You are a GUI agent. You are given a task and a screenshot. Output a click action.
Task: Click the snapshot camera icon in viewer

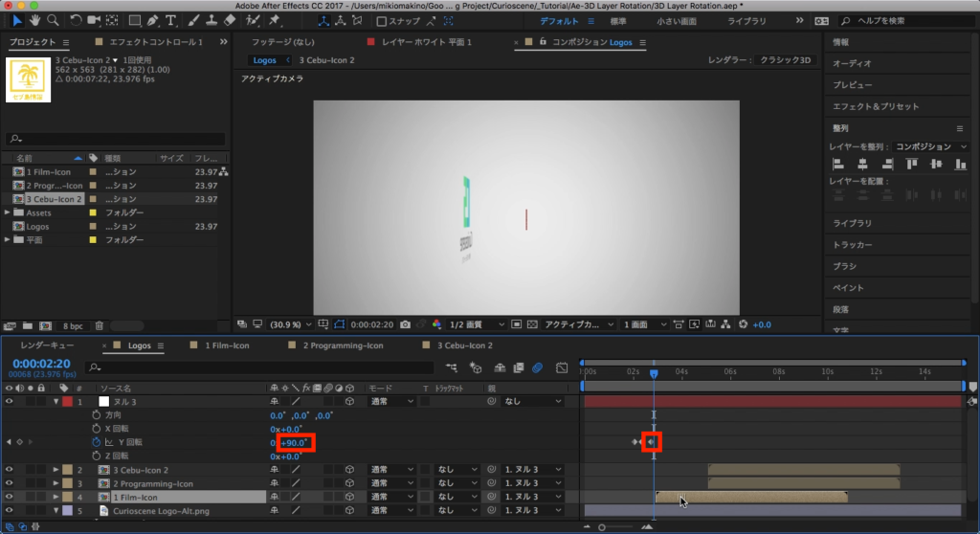point(406,324)
